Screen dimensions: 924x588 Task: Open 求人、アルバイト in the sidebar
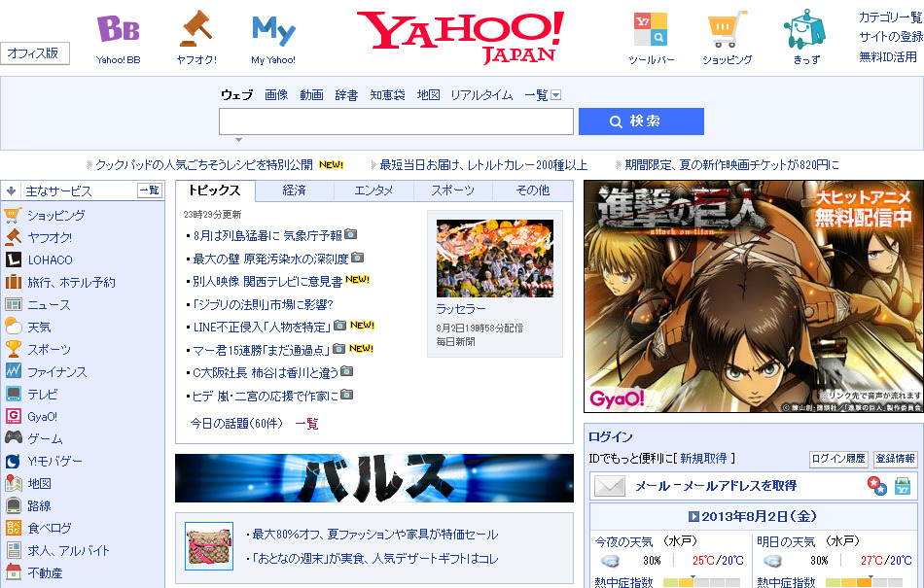click(68, 551)
